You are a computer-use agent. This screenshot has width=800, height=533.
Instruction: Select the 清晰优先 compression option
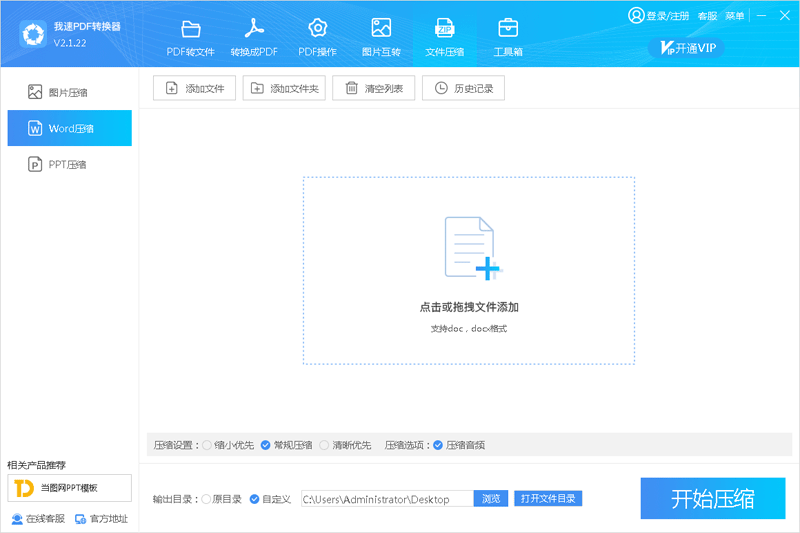pos(324,445)
